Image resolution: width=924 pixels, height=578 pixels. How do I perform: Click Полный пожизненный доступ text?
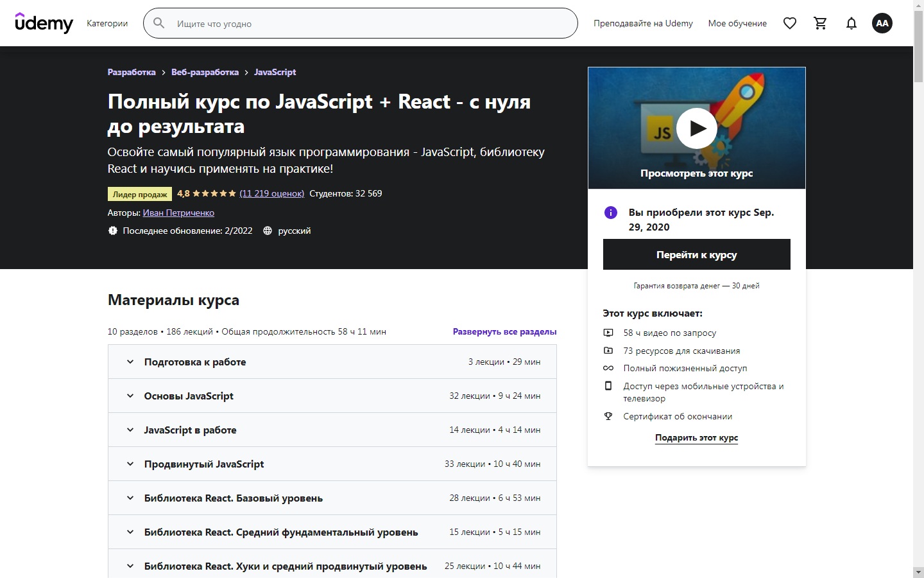tap(685, 368)
